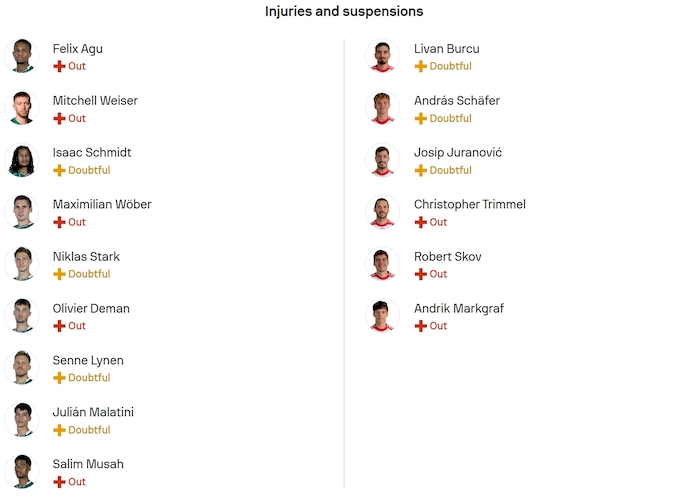Click the András Schäfer name
The height and width of the screenshot is (497, 690).
(457, 100)
